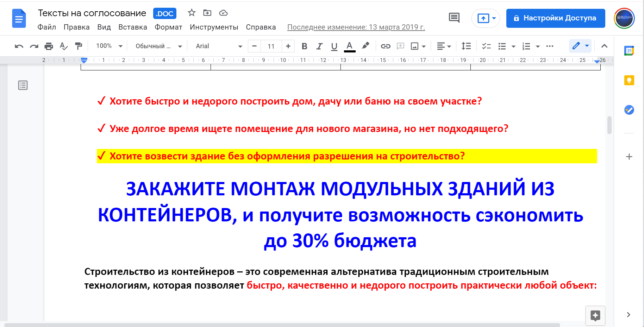Screen dimensions: 644x327
Task: Toggle Italic formatting
Action: [319, 46]
